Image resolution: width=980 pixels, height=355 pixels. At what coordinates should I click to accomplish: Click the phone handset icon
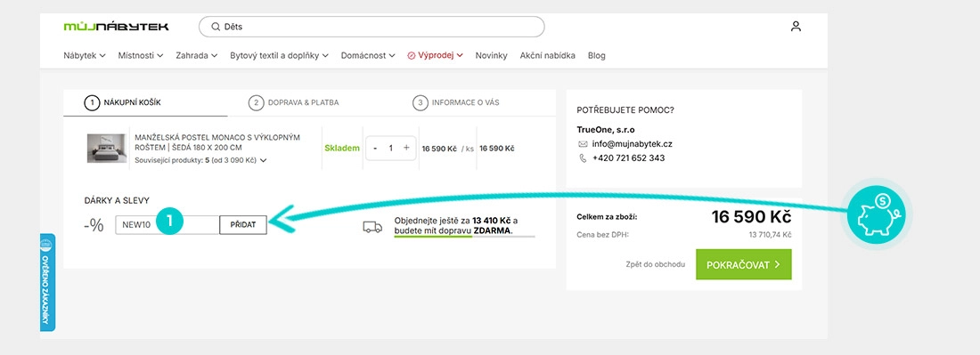tap(584, 158)
